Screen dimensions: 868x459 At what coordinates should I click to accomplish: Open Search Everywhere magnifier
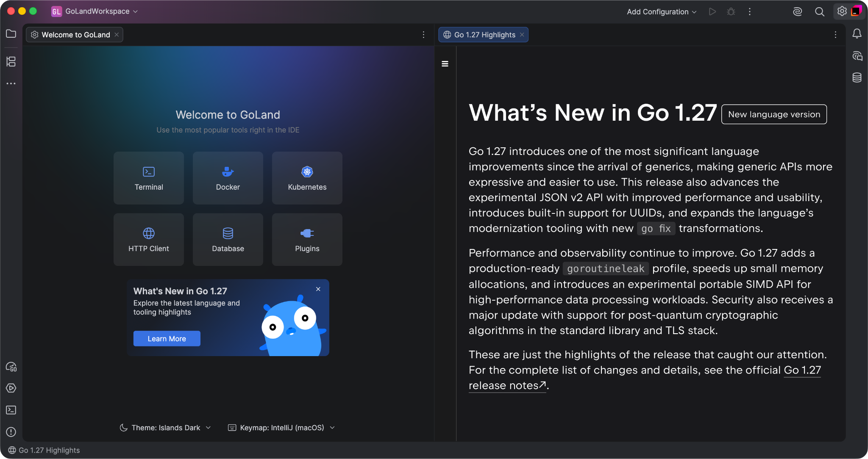pyautogui.click(x=820, y=12)
